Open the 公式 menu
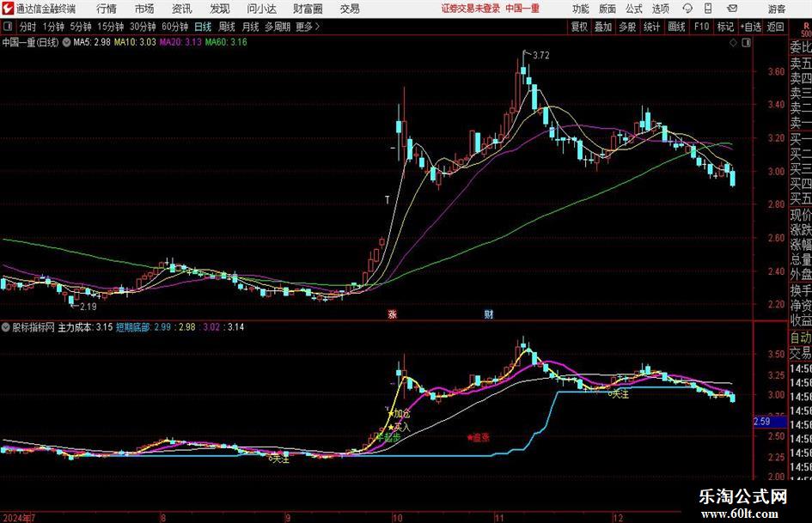 pos(634,9)
